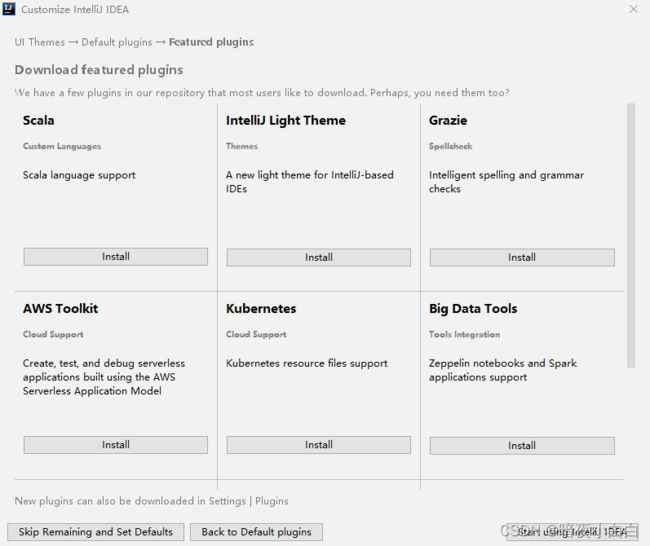Image resolution: width=650 pixels, height=546 pixels.
Task: Install the Grazie plugin
Action: click(x=522, y=257)
